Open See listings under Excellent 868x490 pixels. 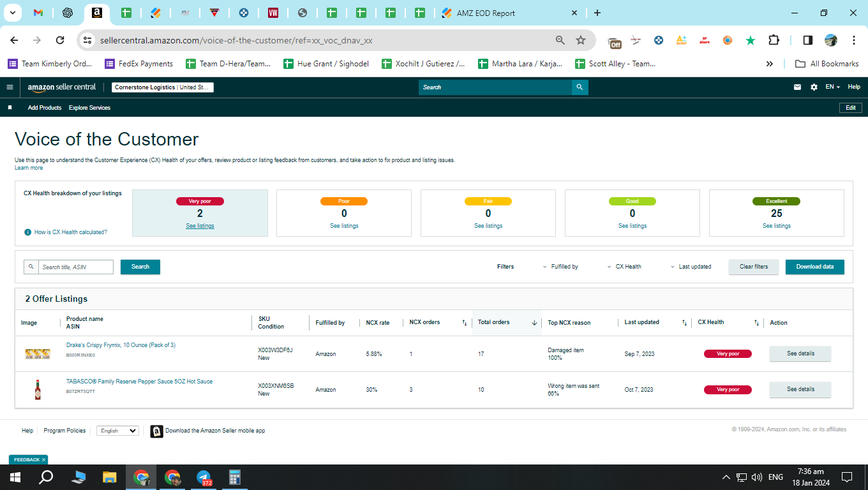point(777,226)
